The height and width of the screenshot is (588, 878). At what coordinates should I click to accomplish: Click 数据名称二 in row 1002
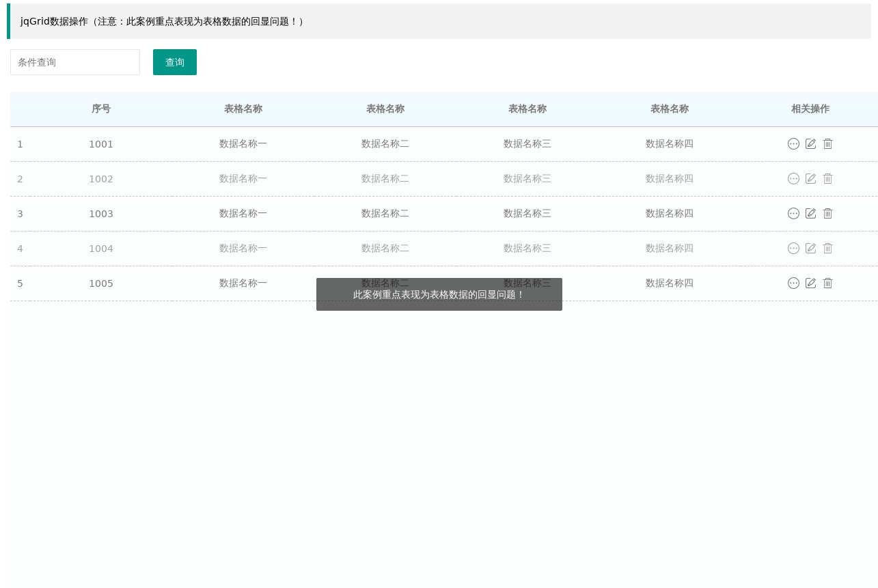385,179
